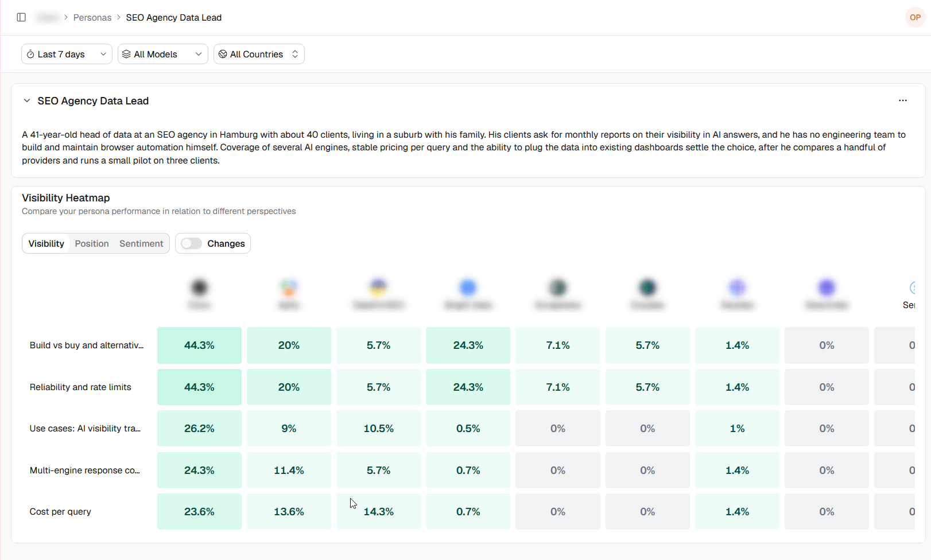
Task: Click the multicolor brand logo in second column
Action: coord(289,287)
